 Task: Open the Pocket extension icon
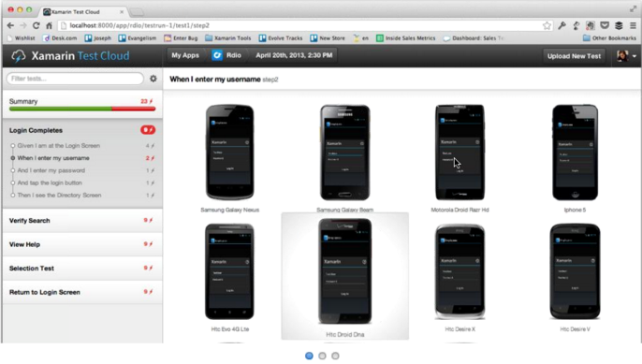coord(605,25)
